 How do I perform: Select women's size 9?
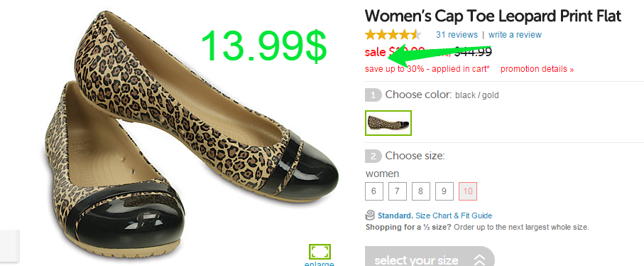tap(444, 191)
